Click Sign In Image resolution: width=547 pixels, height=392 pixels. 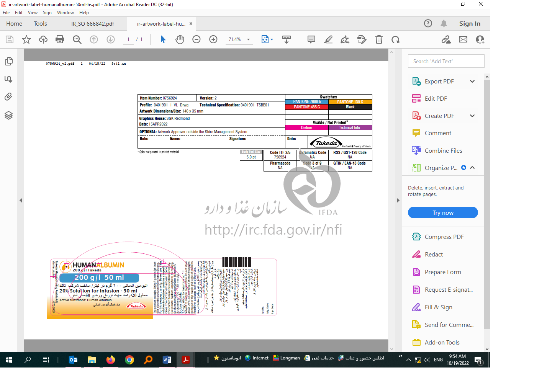[470, 24]
